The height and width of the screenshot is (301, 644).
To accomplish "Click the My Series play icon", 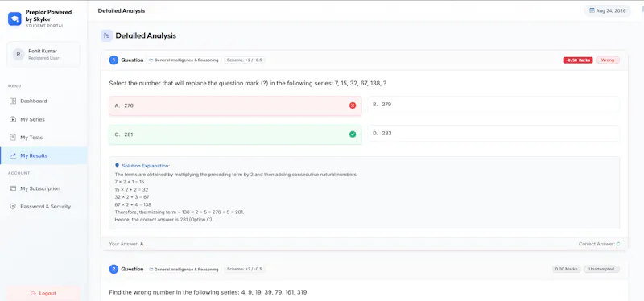I will pos(13,119).
